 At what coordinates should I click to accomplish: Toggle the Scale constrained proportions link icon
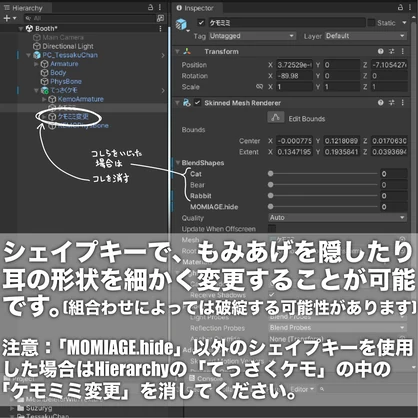259,87
